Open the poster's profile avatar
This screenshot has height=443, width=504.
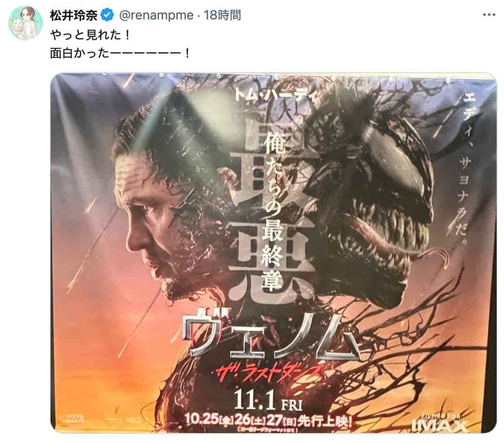coord(26,22)
